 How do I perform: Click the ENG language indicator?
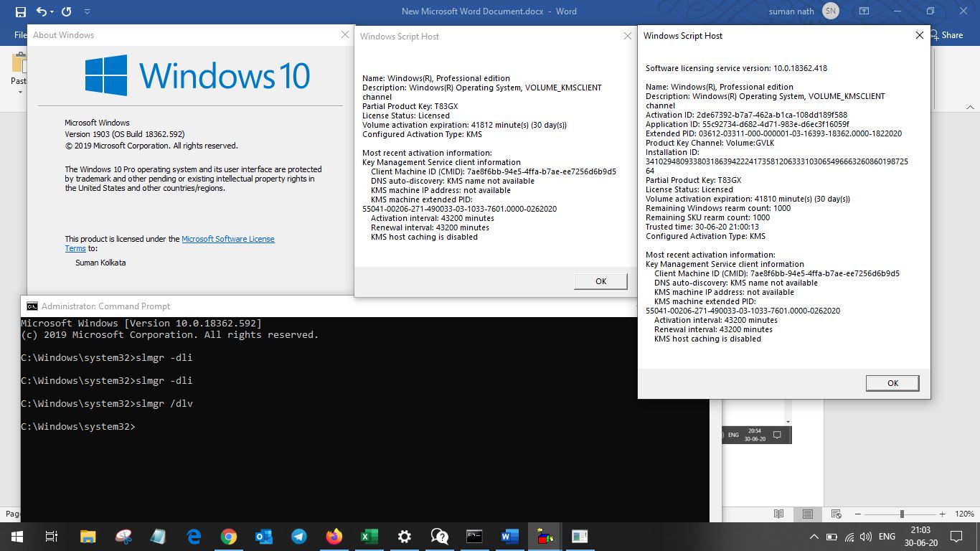tap(887, 537)
